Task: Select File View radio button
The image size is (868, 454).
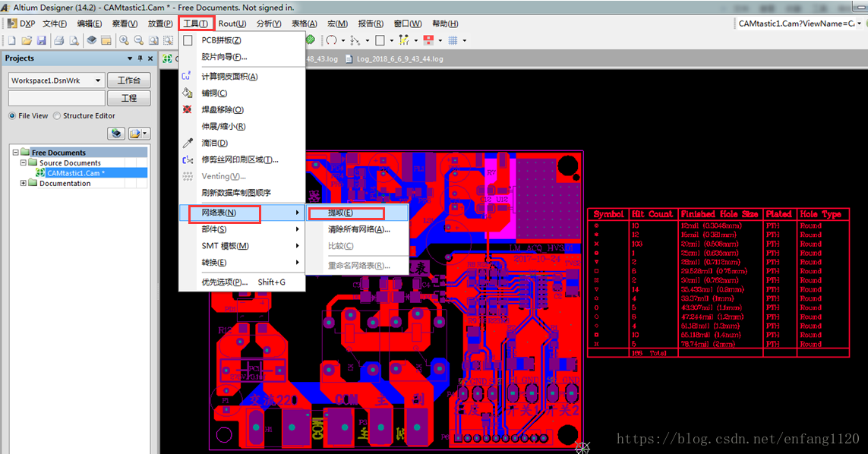Action: click(12, 115)
